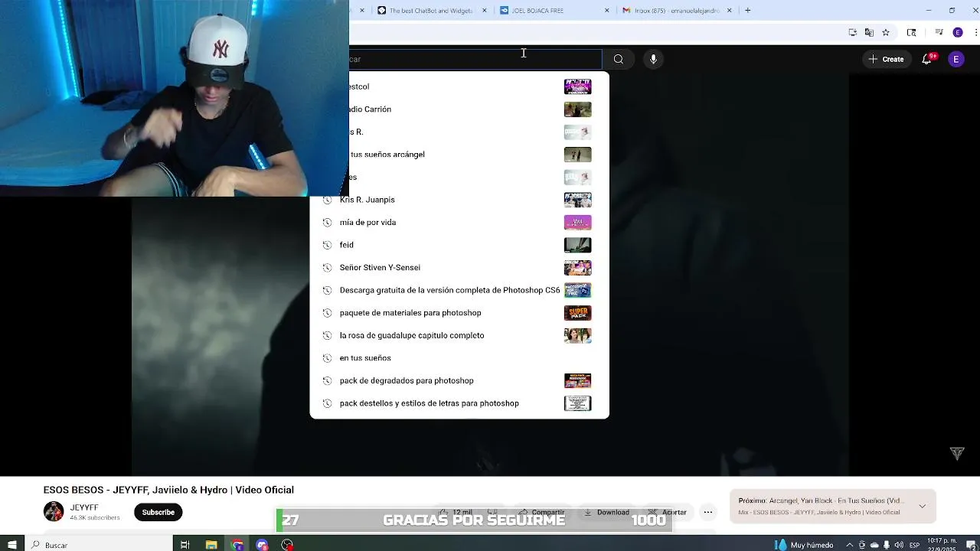This screenshot has height=551, width=980.
Task: Select suggestion la rosa de guadalupe capitulo completo
Action: coord(459,335)
